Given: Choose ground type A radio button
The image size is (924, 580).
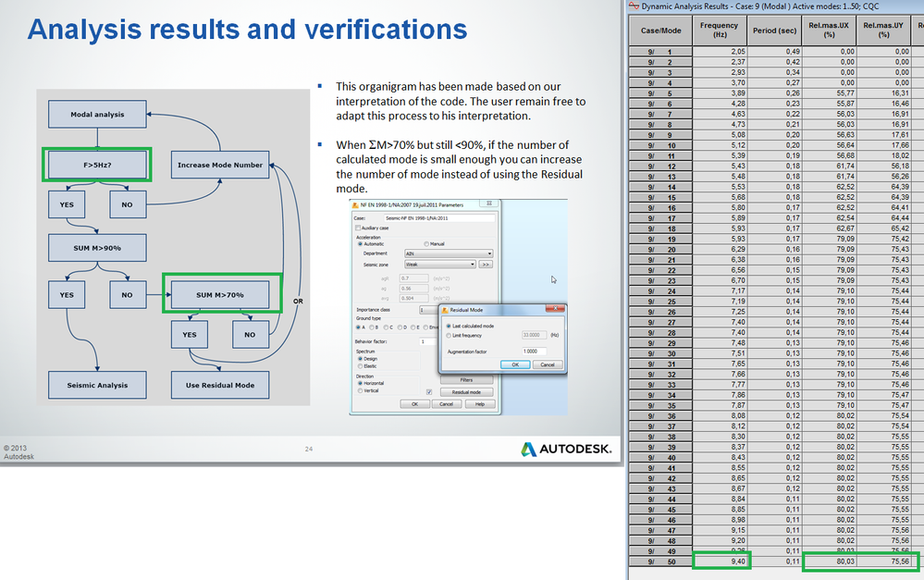Looking at the screenshot, I should 358,327.
